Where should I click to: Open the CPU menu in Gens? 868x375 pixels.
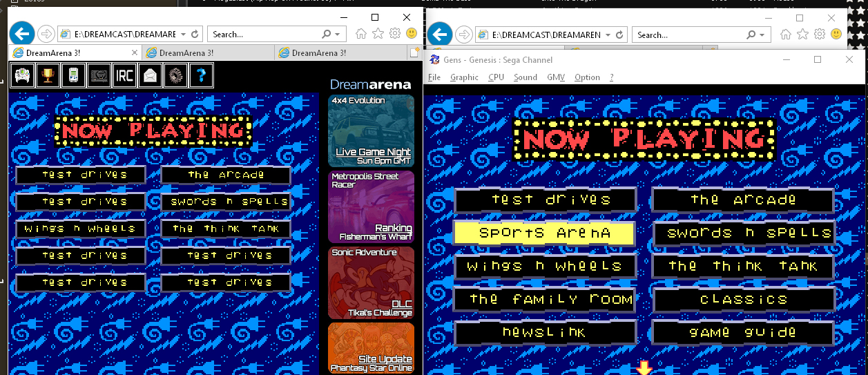click(x=496, y=77)
